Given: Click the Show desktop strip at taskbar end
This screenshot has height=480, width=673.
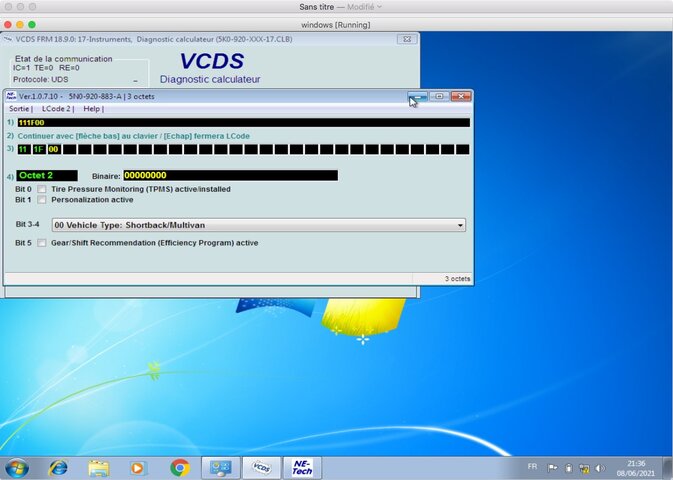Looking at the screenshot, I should coord(669,468).
